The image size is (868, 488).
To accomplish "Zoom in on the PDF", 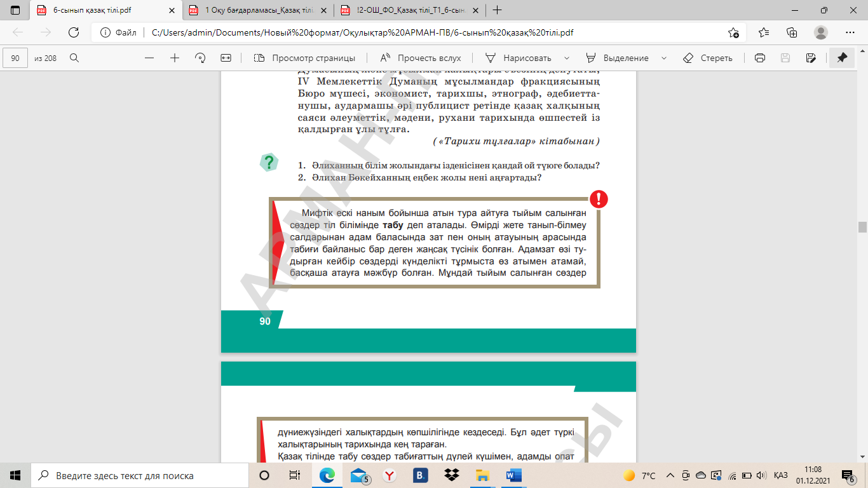I will click(175, 58).
